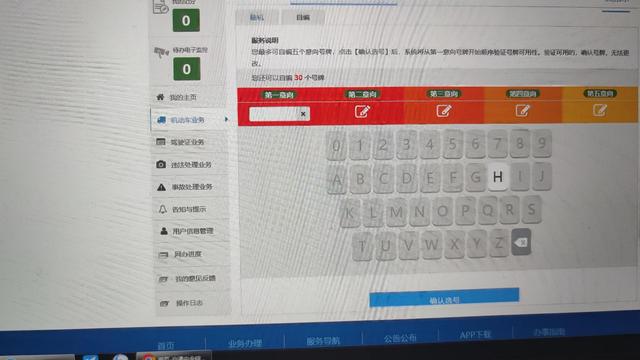Open 操作日志 in the sidebar
Image resolution: width=640 pixels, height=360 pixels.
click(189, 303)
